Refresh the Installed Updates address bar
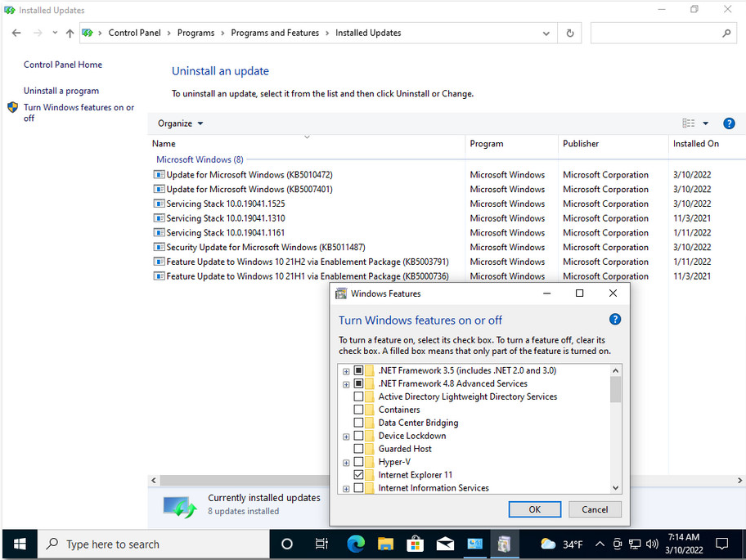746x560 pixels. pyautogui.click(x=570, y=34)
